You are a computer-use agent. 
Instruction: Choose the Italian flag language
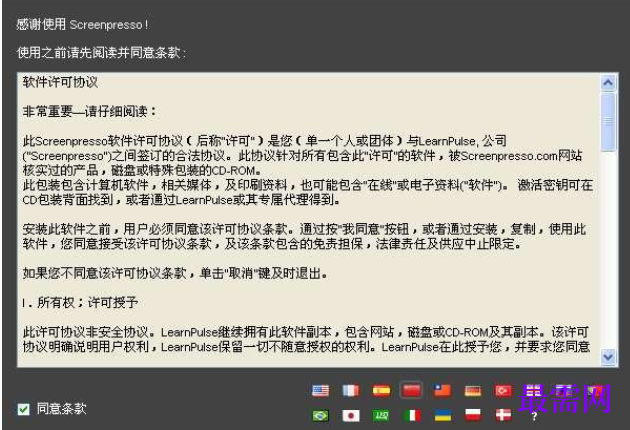[x=412, y=415]
